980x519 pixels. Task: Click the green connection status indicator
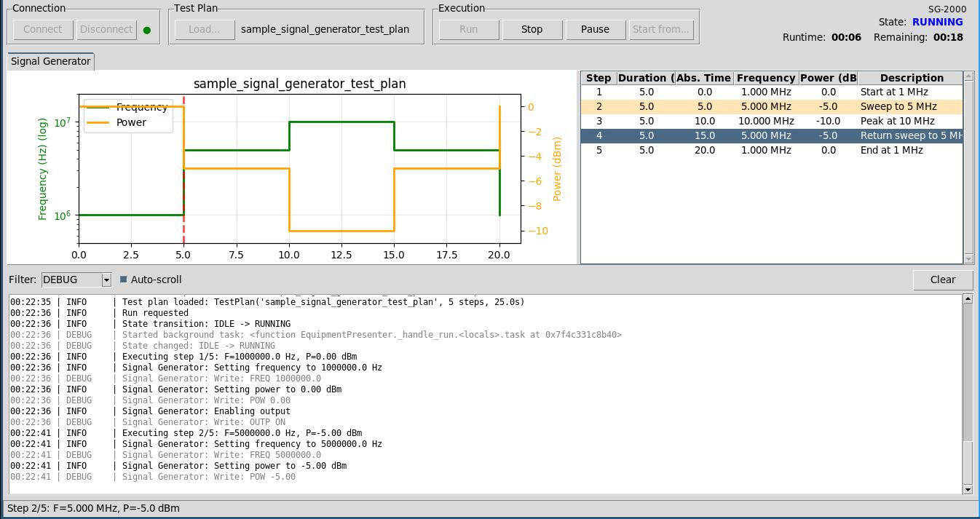pos(147,30)
